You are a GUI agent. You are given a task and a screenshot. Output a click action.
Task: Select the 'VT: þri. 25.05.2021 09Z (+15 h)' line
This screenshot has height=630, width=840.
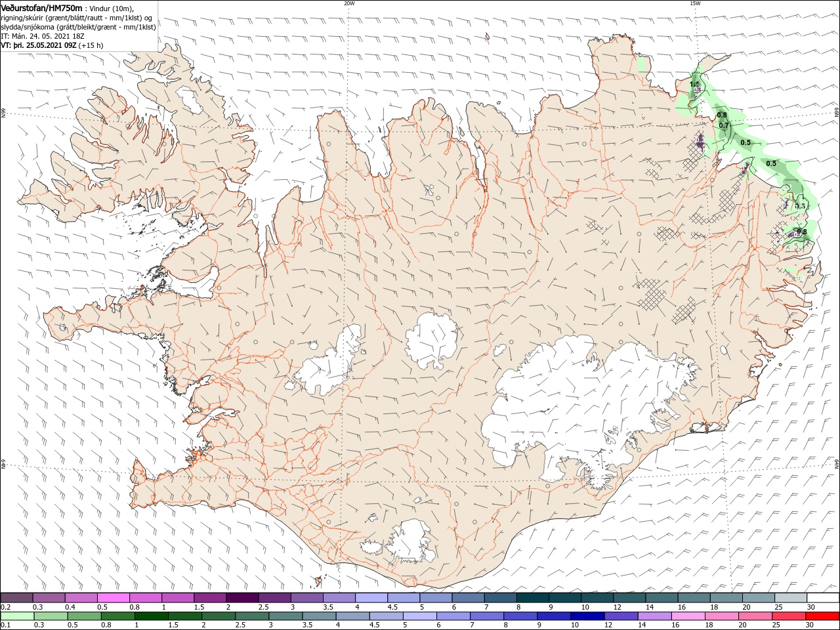tap(52, 45)
